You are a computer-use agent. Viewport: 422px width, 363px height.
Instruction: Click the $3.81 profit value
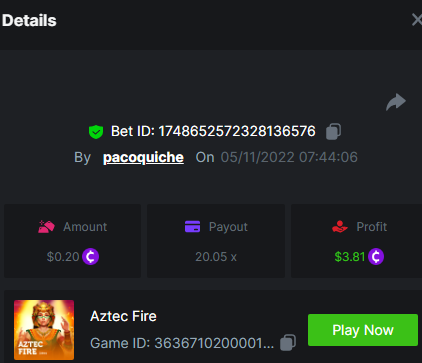click(x=350, y=257)
